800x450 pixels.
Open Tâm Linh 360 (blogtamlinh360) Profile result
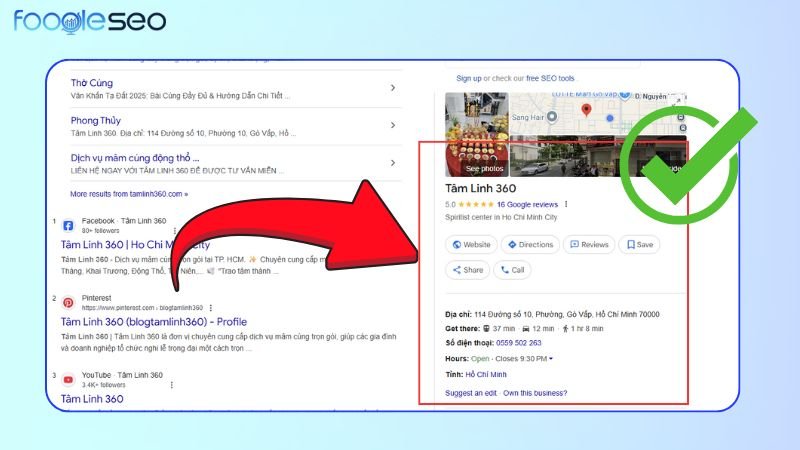pyautogui.click(x=153, y=322)
